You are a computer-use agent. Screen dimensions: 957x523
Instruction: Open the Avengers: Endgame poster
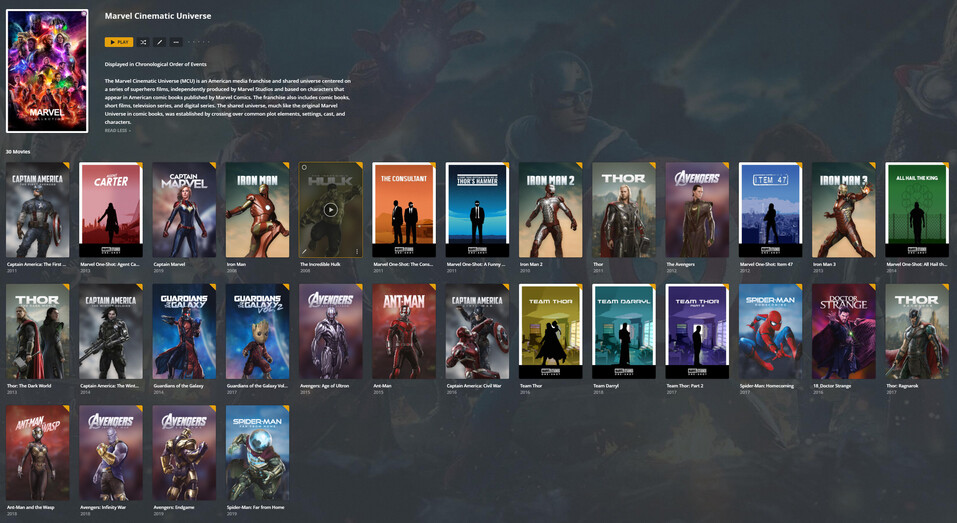coord(184,453)
